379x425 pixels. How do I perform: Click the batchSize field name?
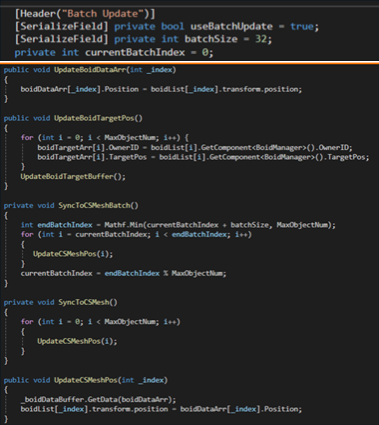click(x=211, y=39)
